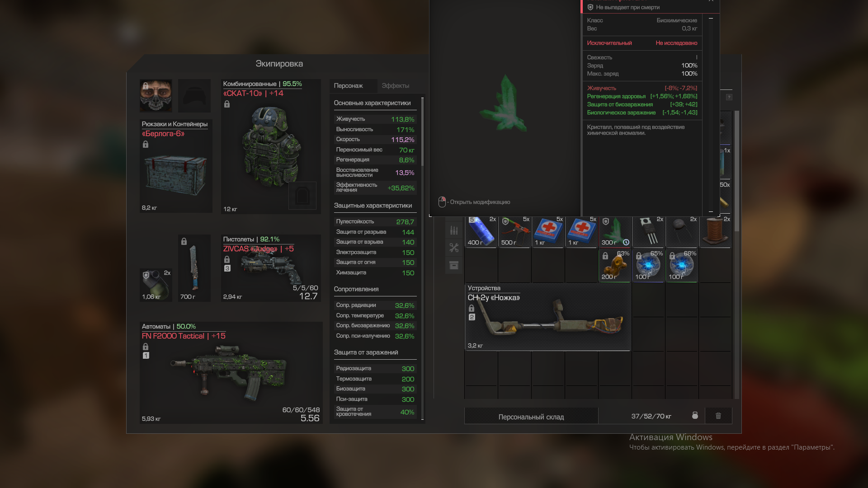Switch to the Персонаж tab

[x=348, y=85]
